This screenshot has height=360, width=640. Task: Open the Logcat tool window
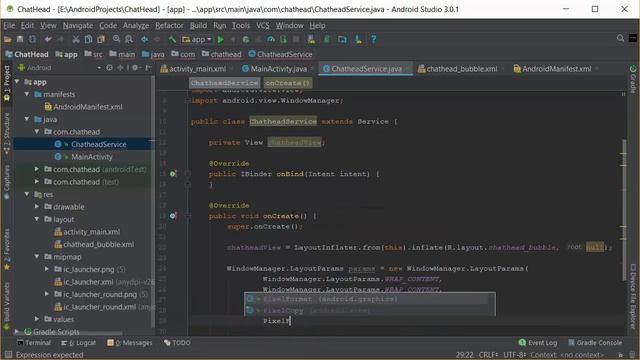(x=78, y=343)
